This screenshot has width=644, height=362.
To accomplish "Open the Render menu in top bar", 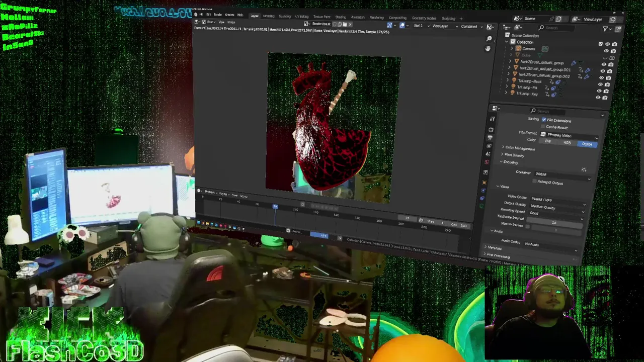I will pyautogui.click(x=217, y=15).
